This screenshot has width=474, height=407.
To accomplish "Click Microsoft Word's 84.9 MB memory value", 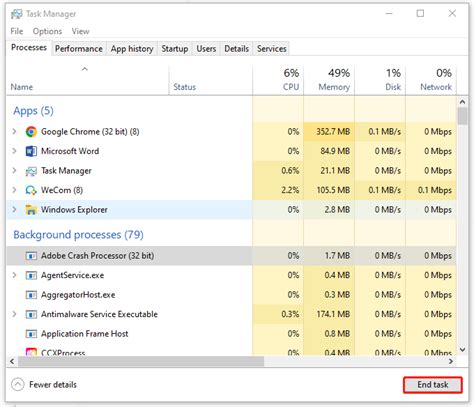I will (335, 151).
